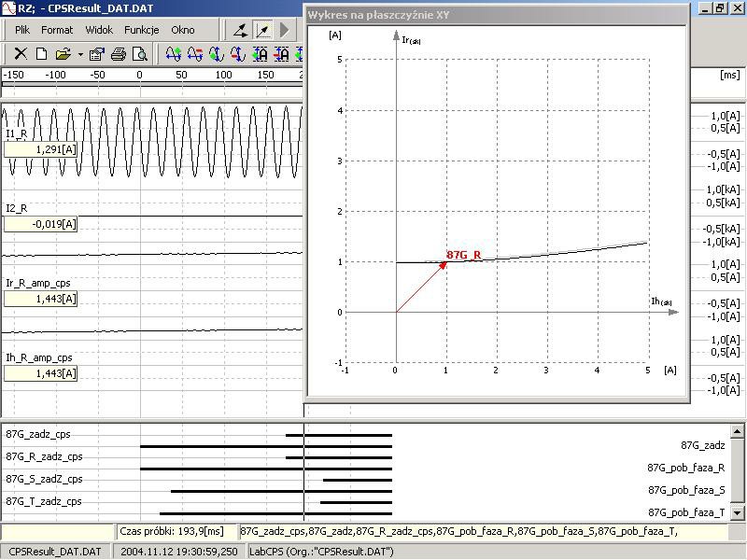Image resolution: width=747 pixels, height=560 pixels.
Task: Click the printer icon
Action: tap(119, 54)
